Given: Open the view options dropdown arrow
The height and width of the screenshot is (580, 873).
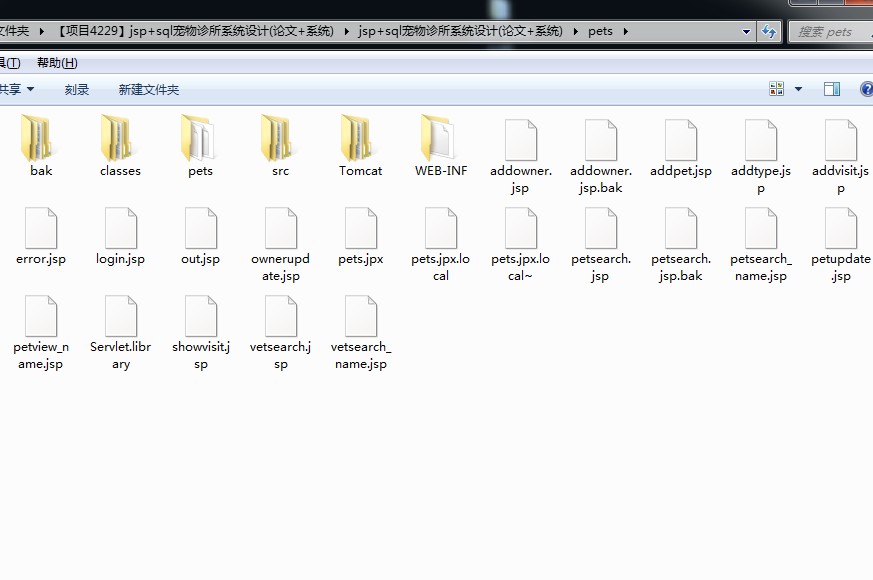Looking at the screenshot, I should pos(798,89).
